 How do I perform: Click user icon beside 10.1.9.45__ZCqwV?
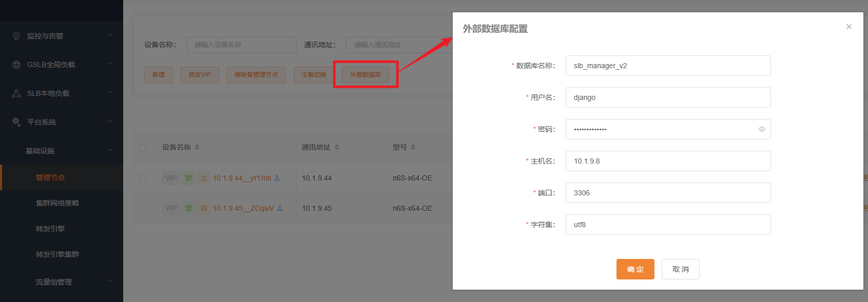(280, 208)
